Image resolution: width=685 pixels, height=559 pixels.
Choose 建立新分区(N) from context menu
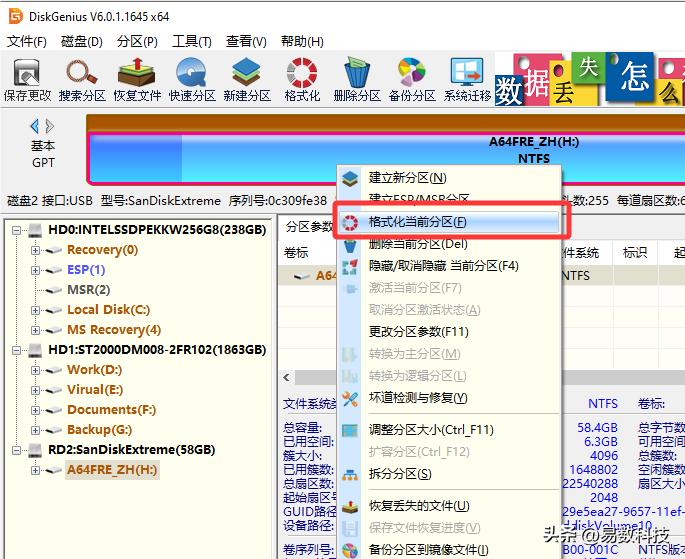(449, 178)
